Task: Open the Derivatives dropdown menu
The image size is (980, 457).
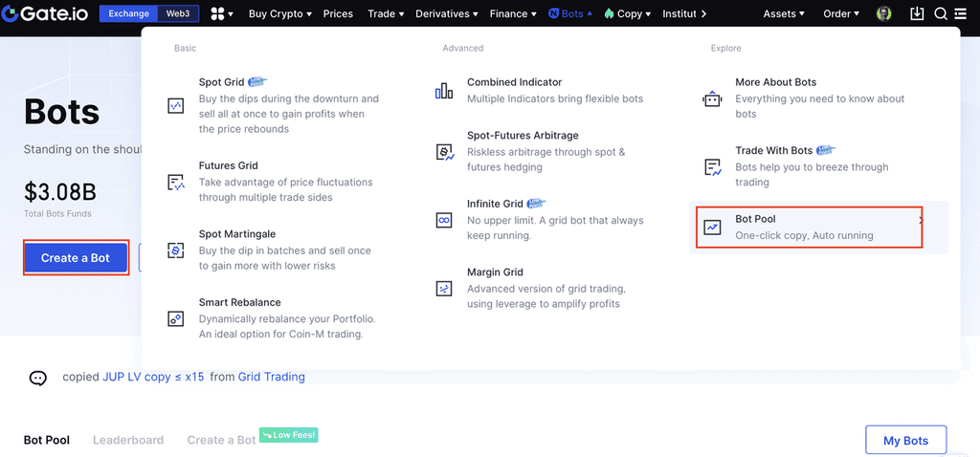Action: (x=448, y=14)
